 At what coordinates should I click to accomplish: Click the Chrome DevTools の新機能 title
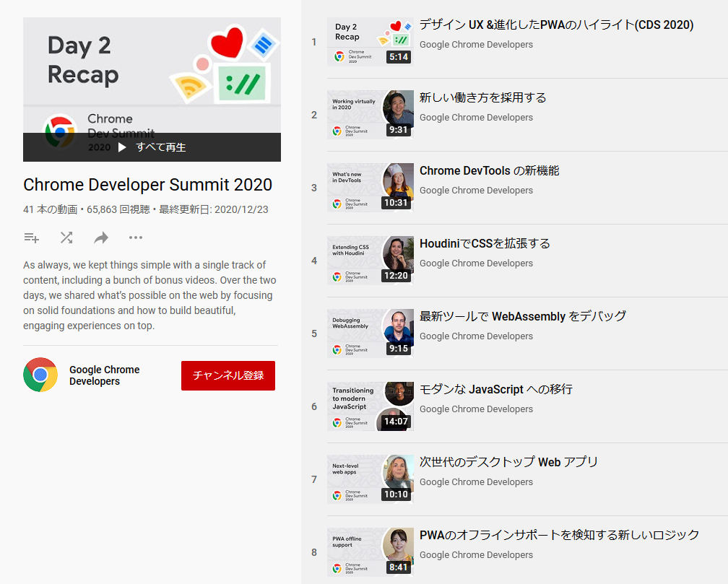tap(489, 170)
